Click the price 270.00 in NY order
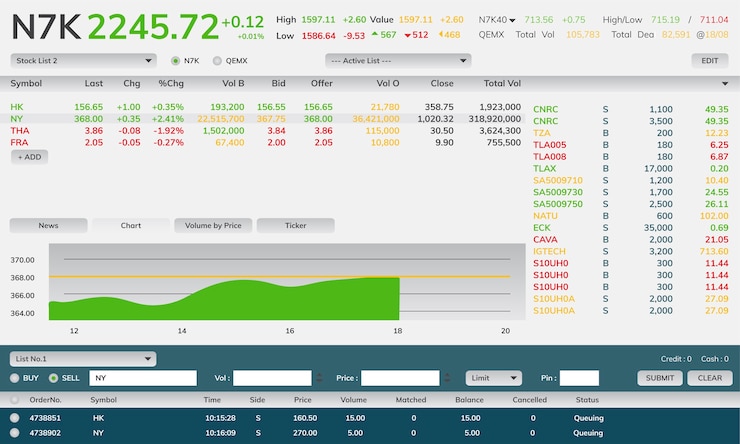 [x=303, y=433]
